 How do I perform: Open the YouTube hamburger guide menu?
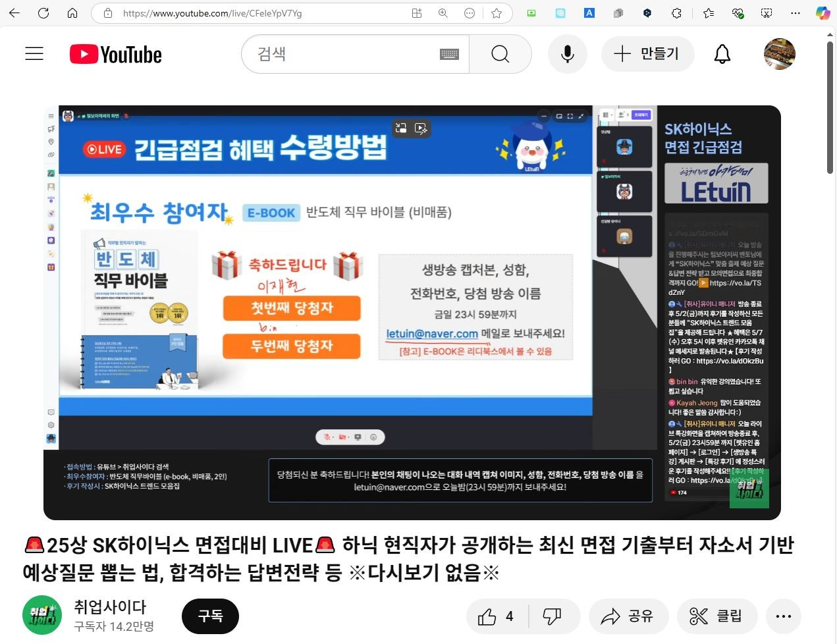pyautogui.click(x=34, y=54)
